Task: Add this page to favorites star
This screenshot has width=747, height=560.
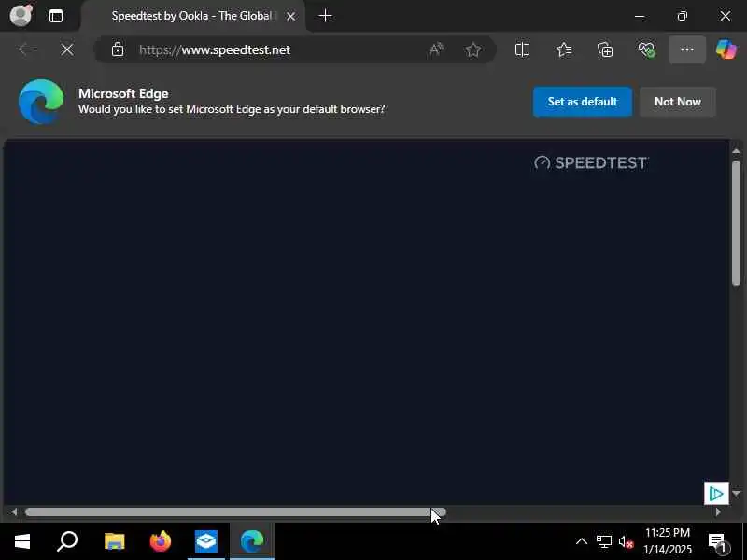Action: tap(473, 49)
